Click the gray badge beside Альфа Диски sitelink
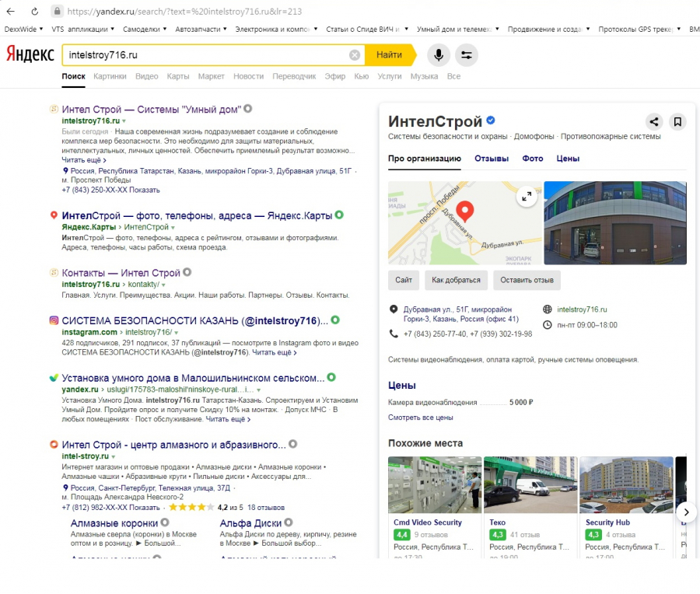This screenshot has height=594, width=700. click(289, 522)
